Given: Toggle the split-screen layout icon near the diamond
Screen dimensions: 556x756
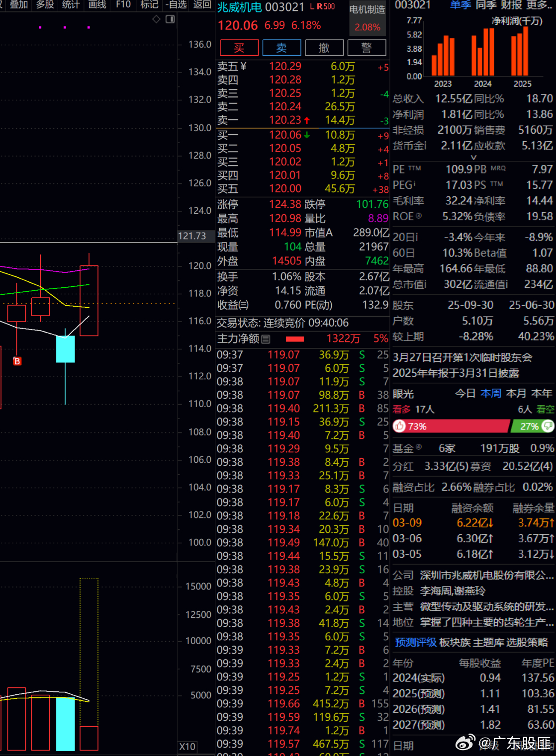Looking at the screenshot, I should pyautogui.click(x=170, y=19).
